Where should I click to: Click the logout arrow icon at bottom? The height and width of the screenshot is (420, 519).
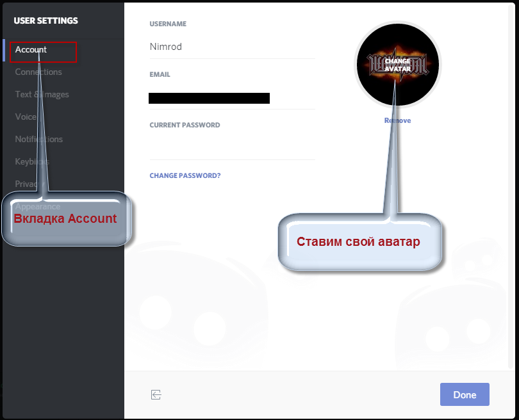pyautogui.click(x=156, y=394)
